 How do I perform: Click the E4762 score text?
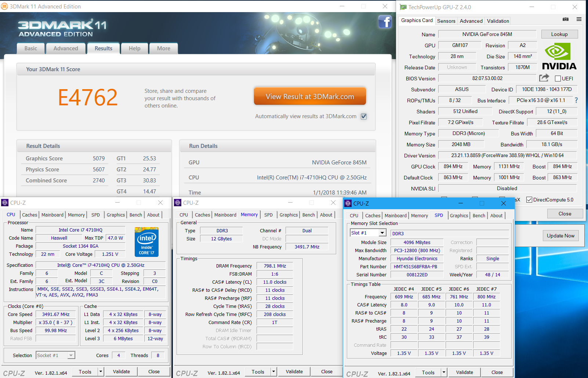88,98
